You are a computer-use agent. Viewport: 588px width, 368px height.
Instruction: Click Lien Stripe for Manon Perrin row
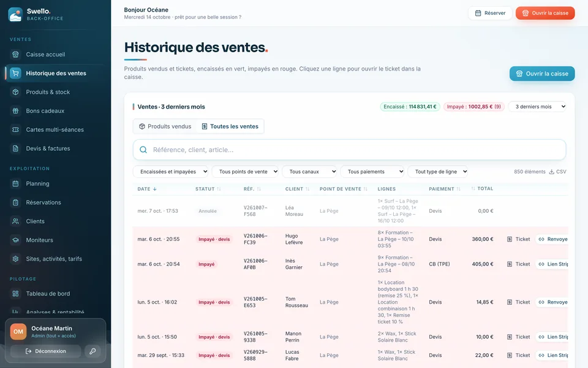552,337
